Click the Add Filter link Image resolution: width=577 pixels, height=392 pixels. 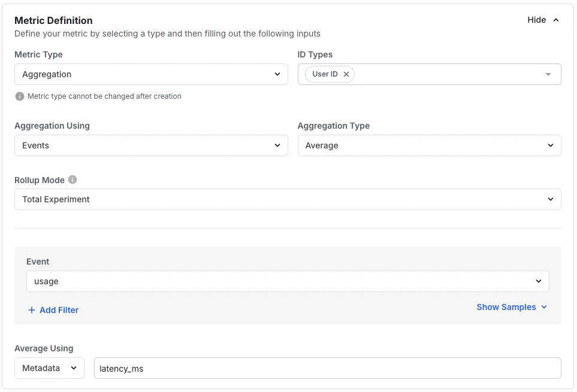tap(53, 310)
